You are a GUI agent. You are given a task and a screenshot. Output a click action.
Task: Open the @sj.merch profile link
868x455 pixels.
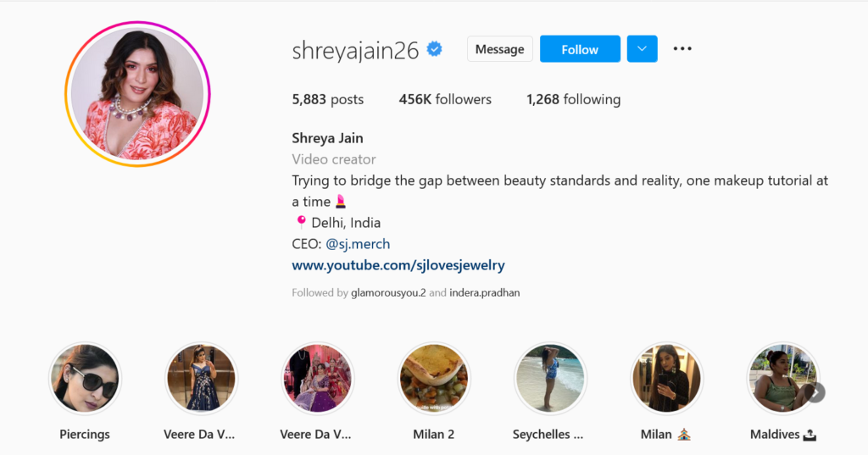tap(358, 244)
